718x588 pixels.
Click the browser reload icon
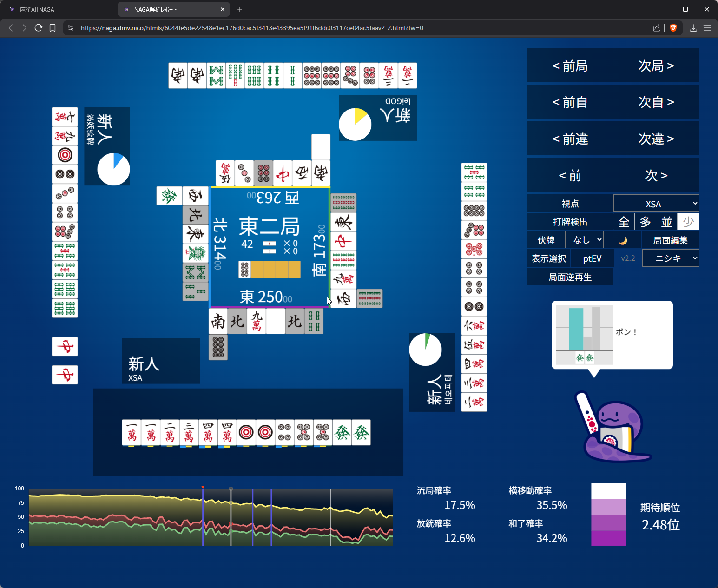pyautogui.click(x=39, y=28)
